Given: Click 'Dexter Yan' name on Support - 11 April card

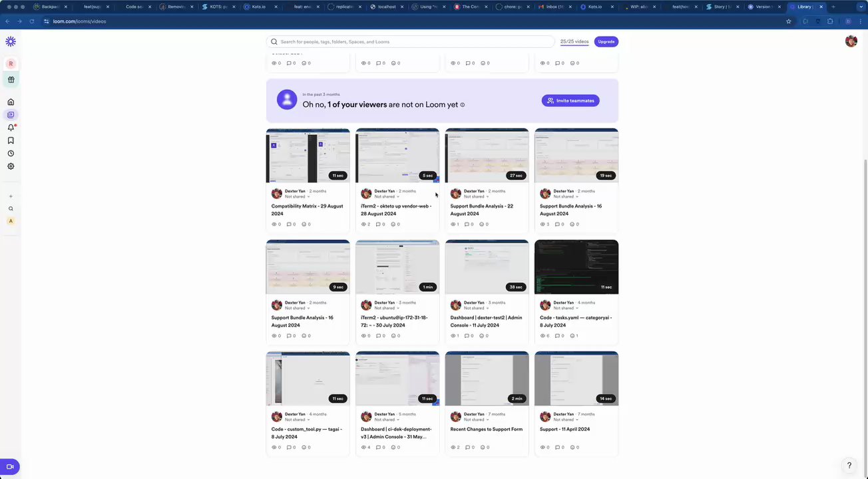Looking at the screenshot, I should [x=564, y=414].
